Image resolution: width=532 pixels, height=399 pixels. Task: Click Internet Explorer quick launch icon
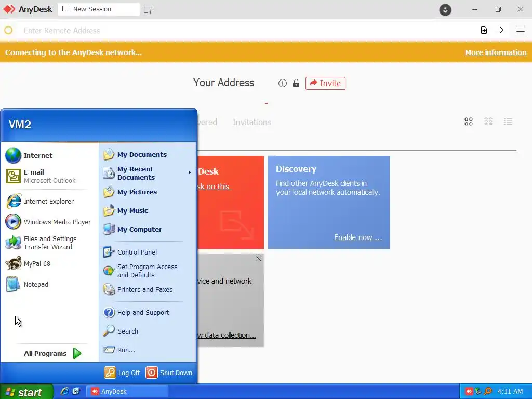64,391
